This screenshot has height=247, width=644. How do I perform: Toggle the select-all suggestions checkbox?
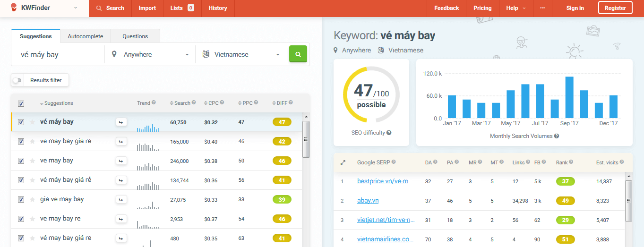(21, 103)
